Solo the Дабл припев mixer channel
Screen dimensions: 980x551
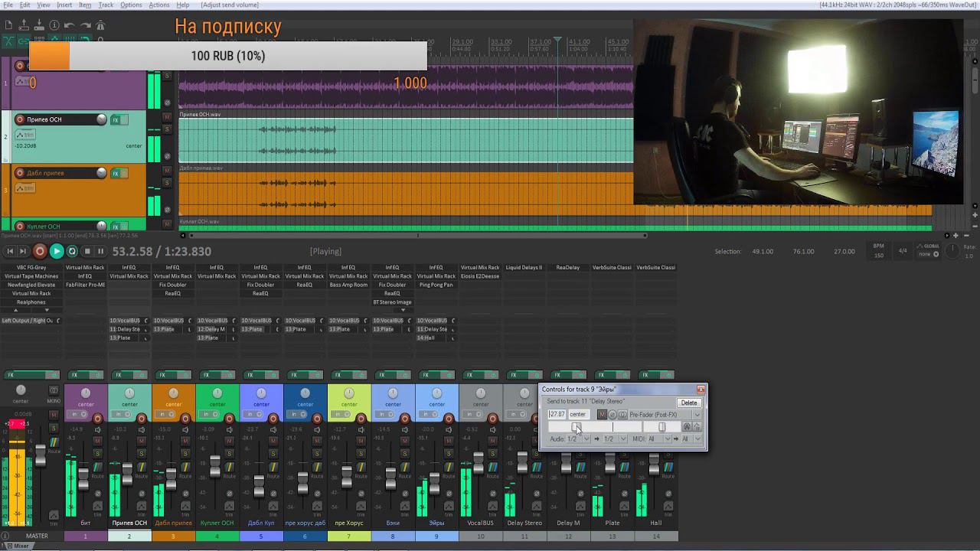coord(185,455)
